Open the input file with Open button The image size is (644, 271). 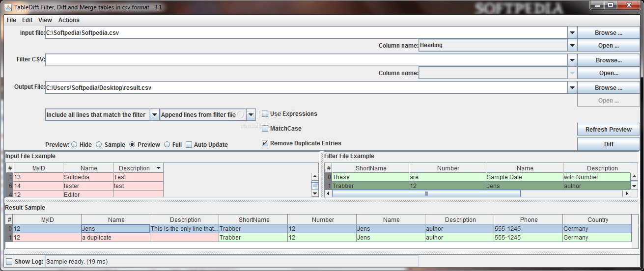[609, 46]
